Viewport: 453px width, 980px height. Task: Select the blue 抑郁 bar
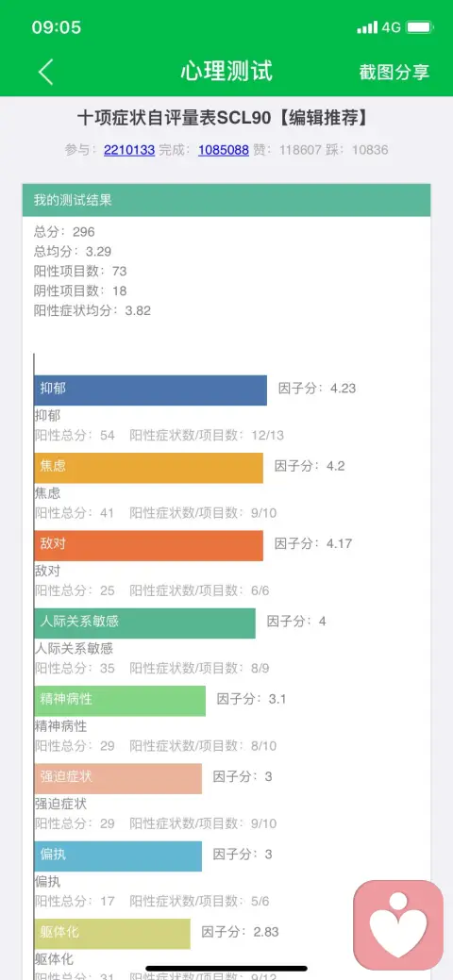tap(150, 390)
